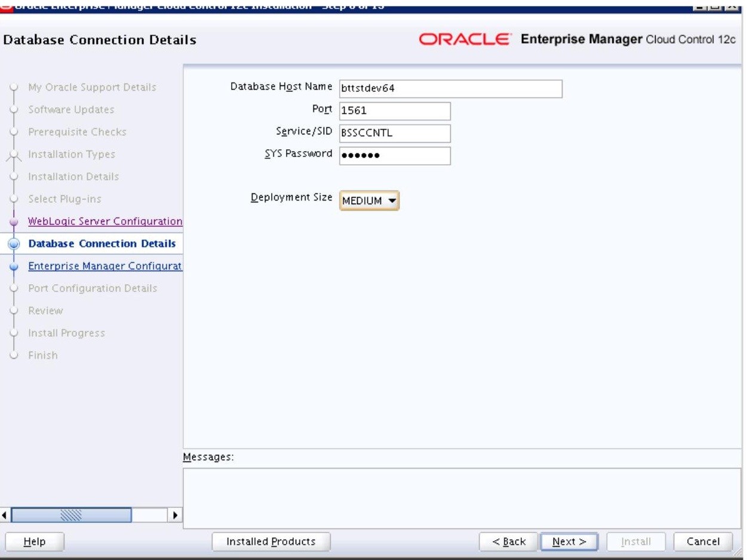This screenshot has width=747, height=560.
Task: Click the Help button
Action: click(x=34, y=541)
